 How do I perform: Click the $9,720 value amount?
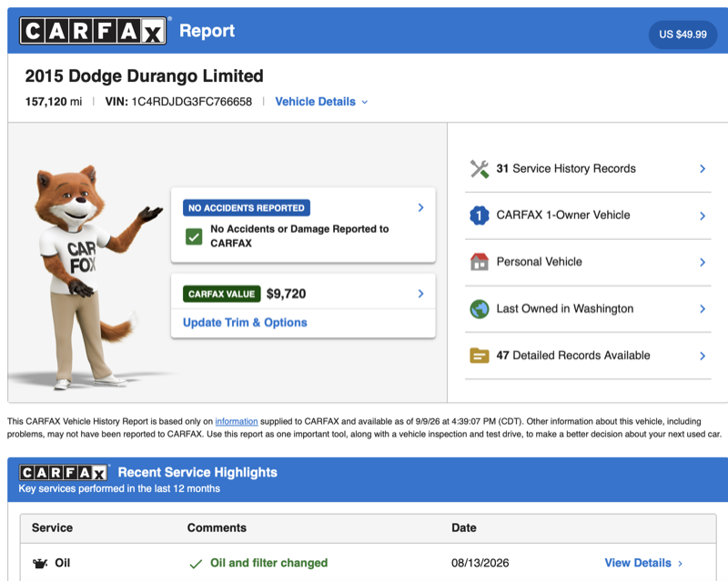click(x=286, y=294)
